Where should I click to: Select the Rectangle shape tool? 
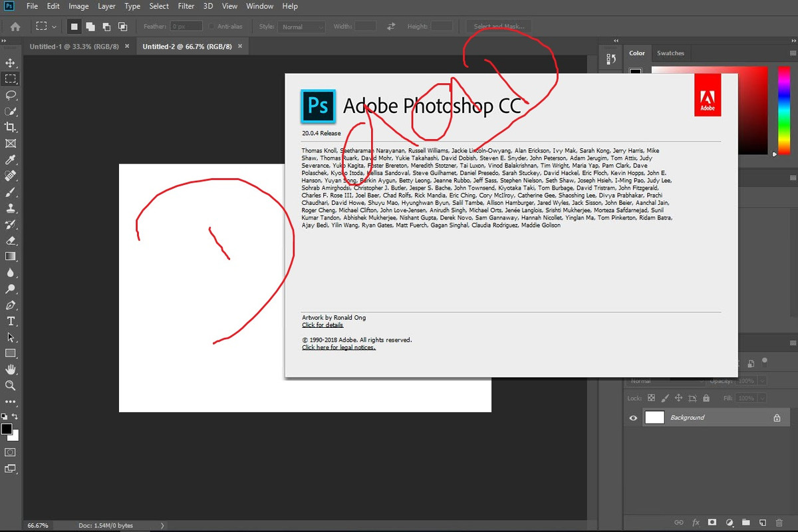[x=11, y=353]
